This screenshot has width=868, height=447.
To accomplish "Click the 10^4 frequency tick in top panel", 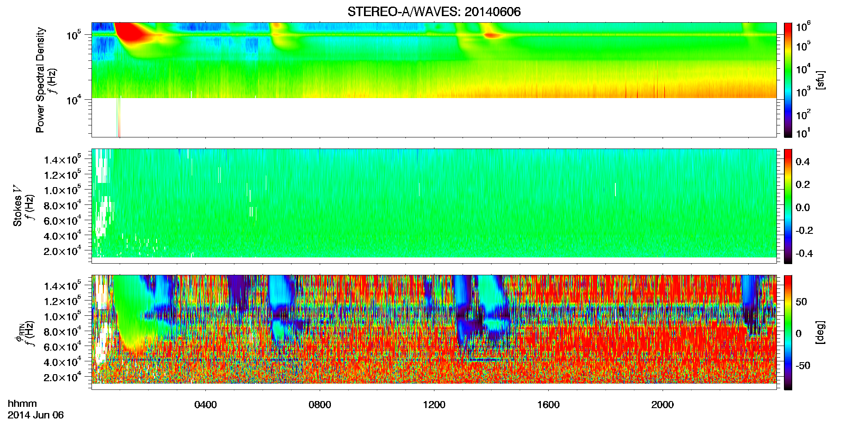I will click(x=74, y=100).
